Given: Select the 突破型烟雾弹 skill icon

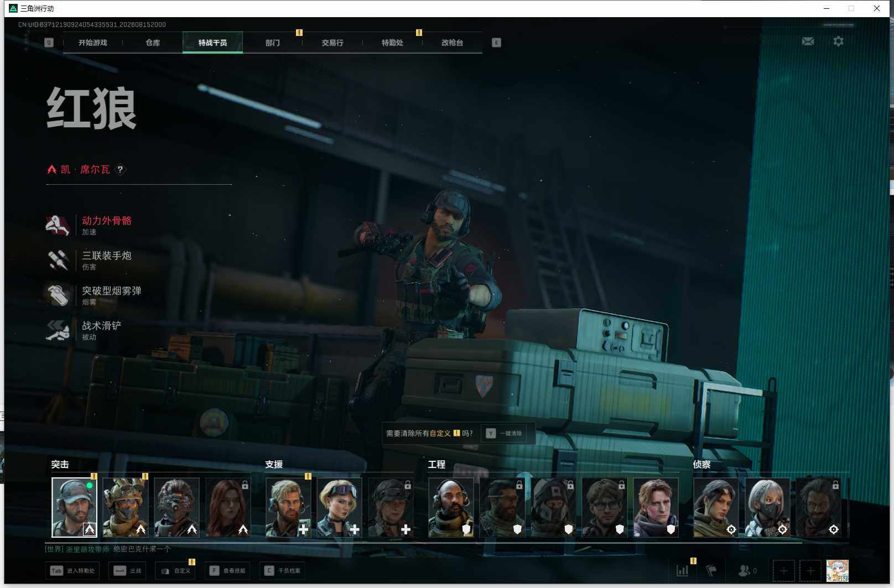Looking at the screenshot, I should point(58,295).
